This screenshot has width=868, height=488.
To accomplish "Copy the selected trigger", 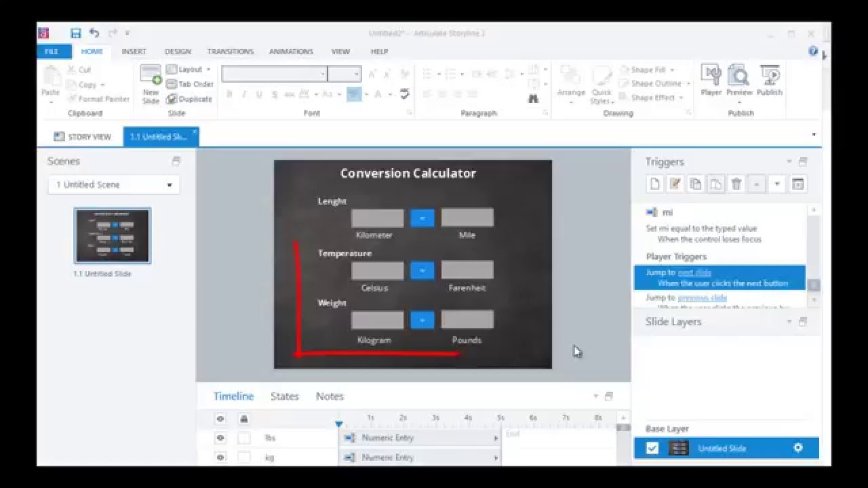I will click(x=696, y=184).
